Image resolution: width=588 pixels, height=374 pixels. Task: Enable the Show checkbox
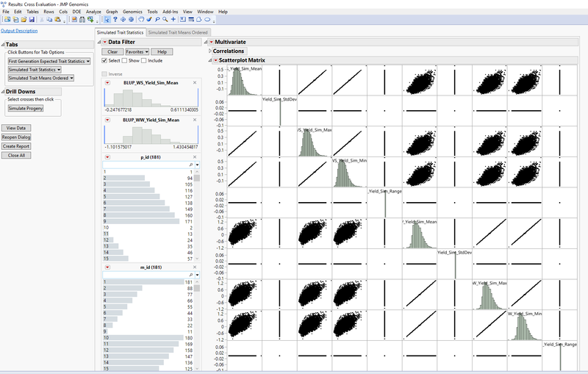tap(124, 61)
